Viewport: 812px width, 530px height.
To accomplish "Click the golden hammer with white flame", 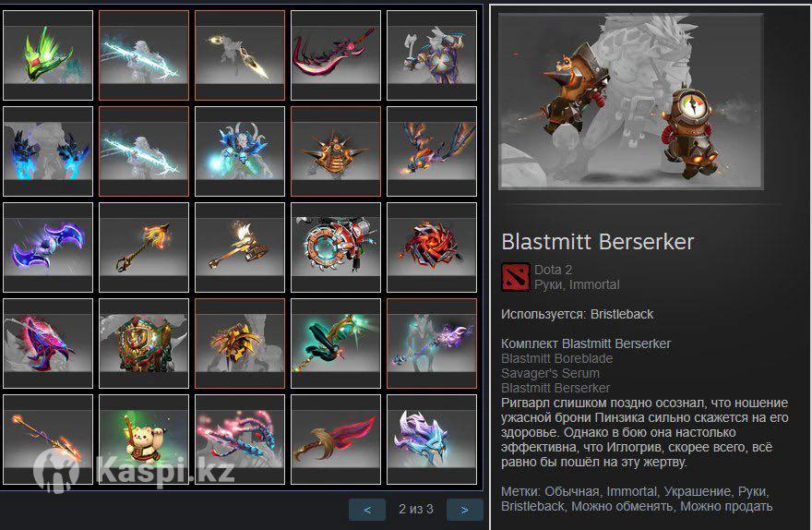I will click(x=240, y=247).
